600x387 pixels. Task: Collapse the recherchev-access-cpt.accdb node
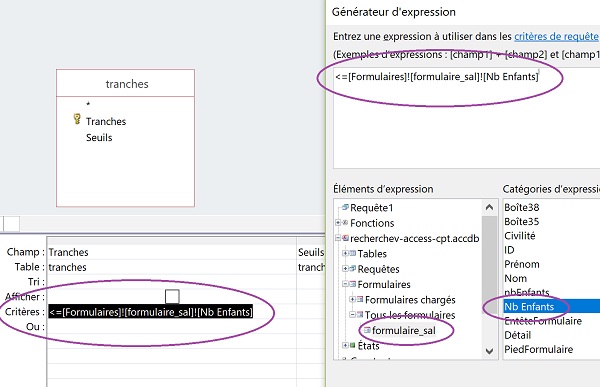338,238
